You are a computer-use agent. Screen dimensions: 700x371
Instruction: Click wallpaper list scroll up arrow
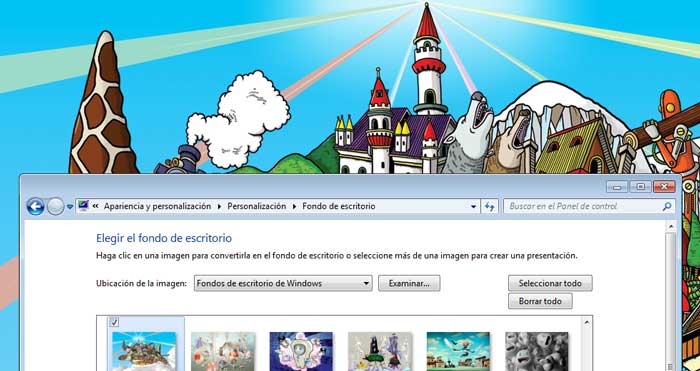tap(587, 322)
